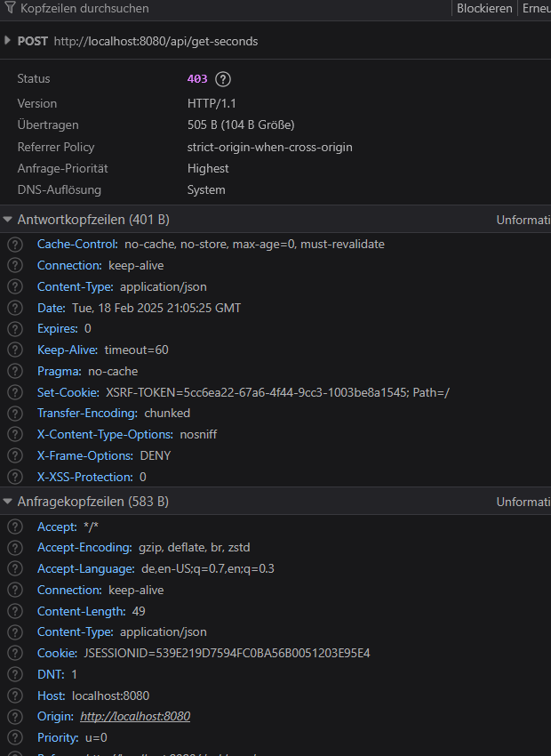Click help icon beside X-Frame-Options header
This screenshot has width=551, height=756.
coord(15,455)
